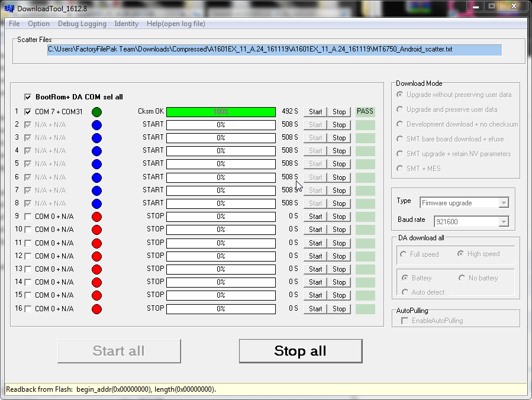Click the blue status indicator in row 5
532x400 pixels.
pyautogui.click(x=96, y=164)
